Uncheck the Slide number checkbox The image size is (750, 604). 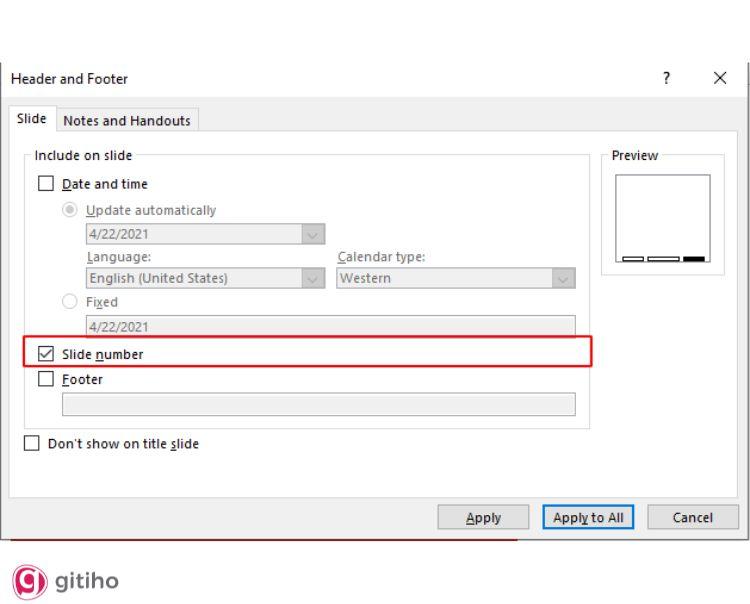coord(46,354)
